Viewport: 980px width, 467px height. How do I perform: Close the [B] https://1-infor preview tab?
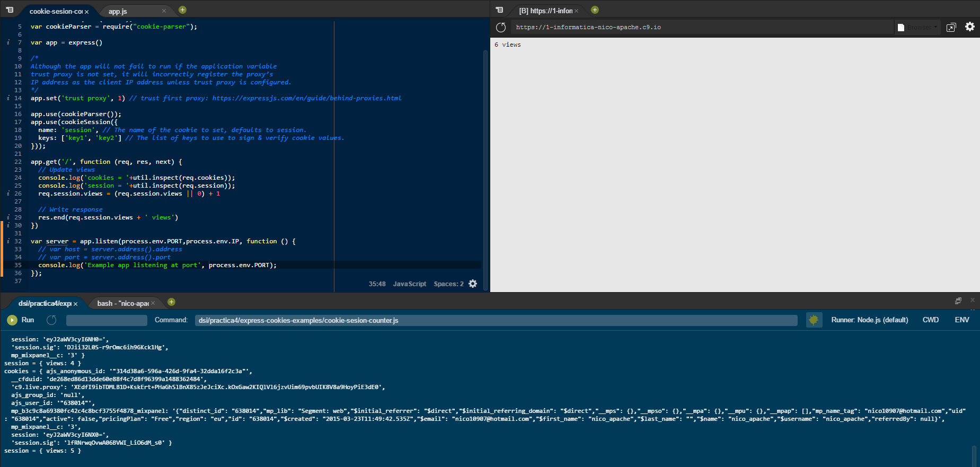577,11
